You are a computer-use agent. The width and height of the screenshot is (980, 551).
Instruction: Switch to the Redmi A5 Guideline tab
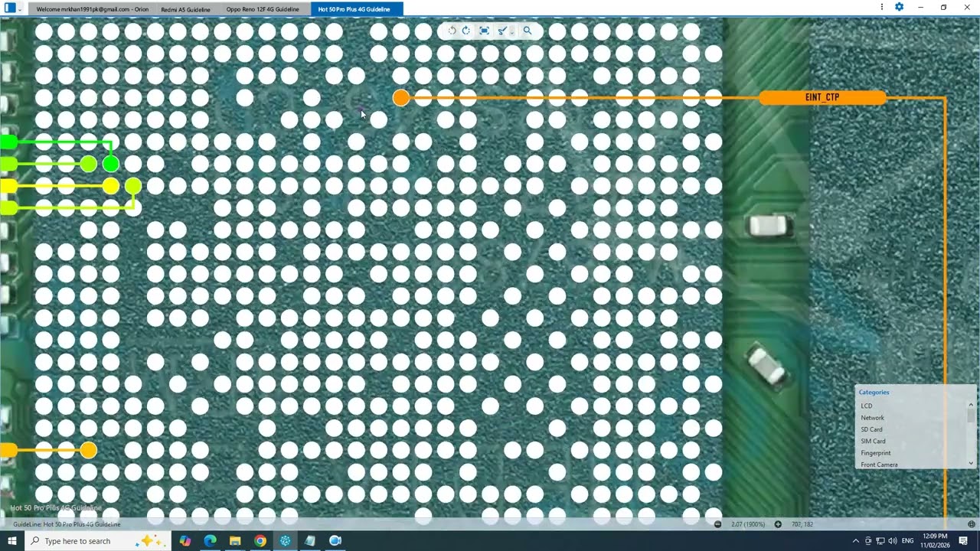185,9
